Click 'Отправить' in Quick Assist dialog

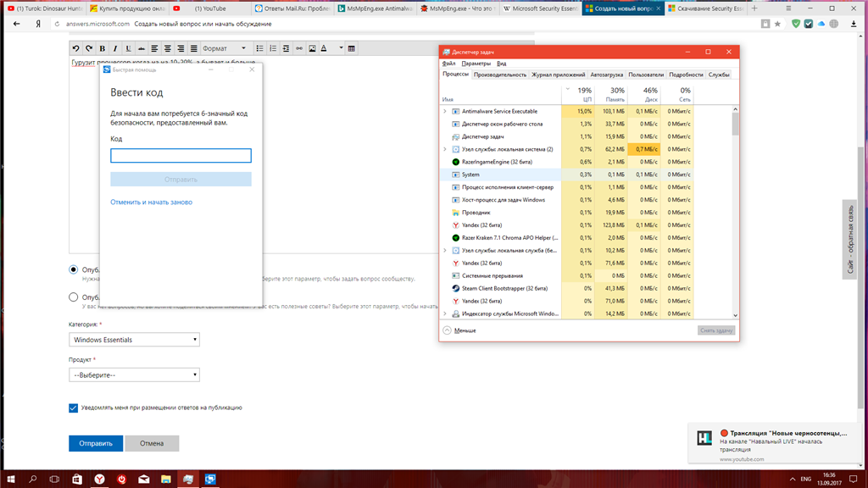coord(181,180)
